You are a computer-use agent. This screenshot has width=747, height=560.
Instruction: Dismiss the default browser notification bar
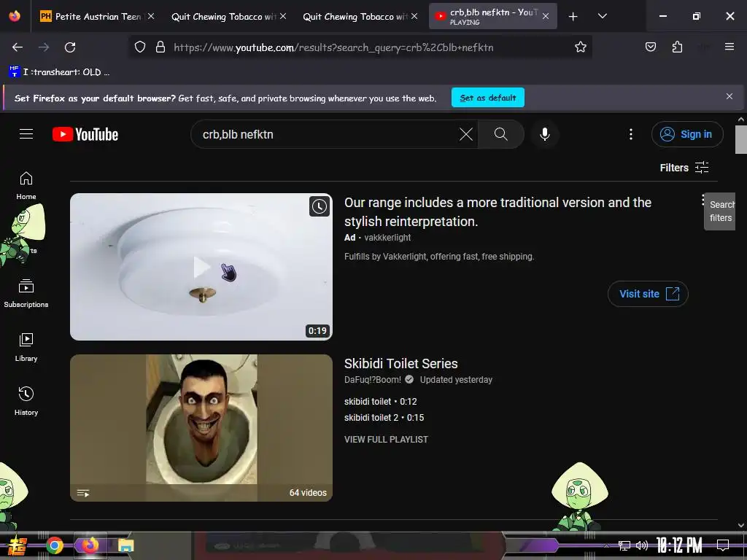[x=729, y=97]
